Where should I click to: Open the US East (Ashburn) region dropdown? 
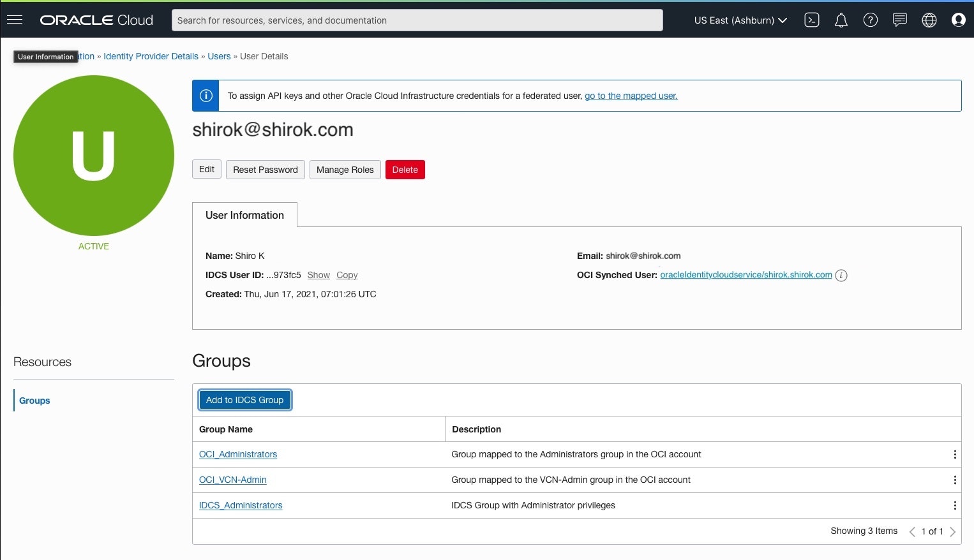click(740, 20)
